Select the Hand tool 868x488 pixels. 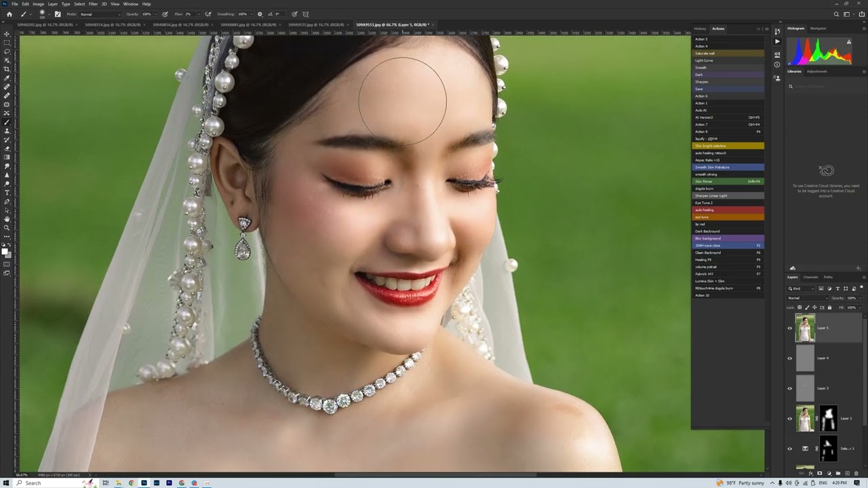[7, 219]
